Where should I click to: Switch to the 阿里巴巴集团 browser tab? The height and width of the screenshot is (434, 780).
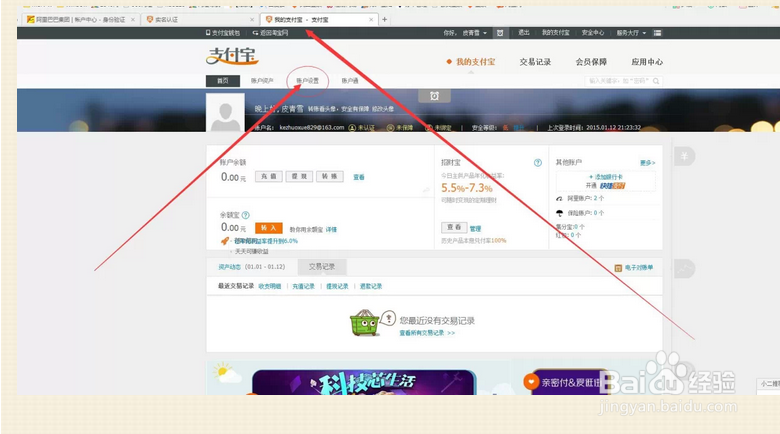pyautogui.click(x=80, y=19)
